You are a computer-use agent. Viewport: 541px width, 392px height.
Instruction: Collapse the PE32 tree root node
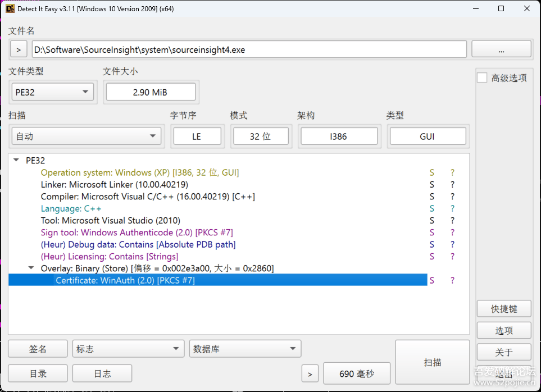click(x=16, y=160)
